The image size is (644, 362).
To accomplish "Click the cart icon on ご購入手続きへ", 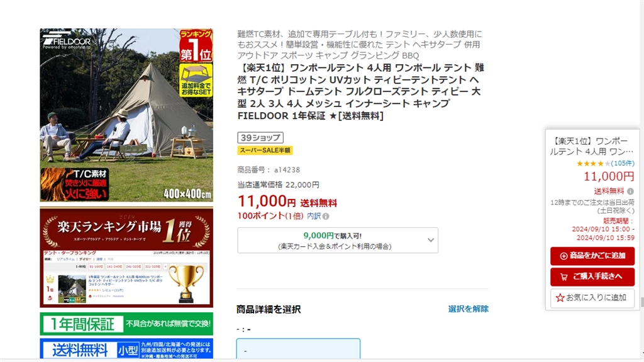I will click(x=564, y=277).
